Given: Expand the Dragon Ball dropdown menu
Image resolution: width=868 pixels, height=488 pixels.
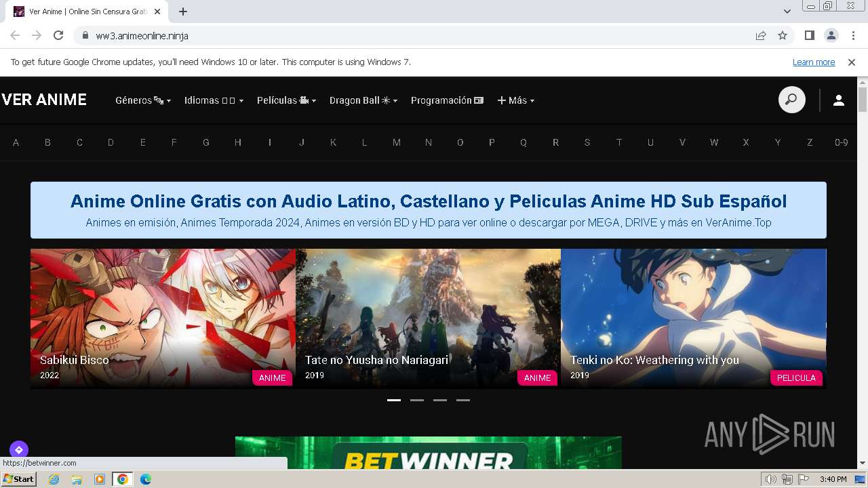Looking at the screenshot, I should point(363,100).
